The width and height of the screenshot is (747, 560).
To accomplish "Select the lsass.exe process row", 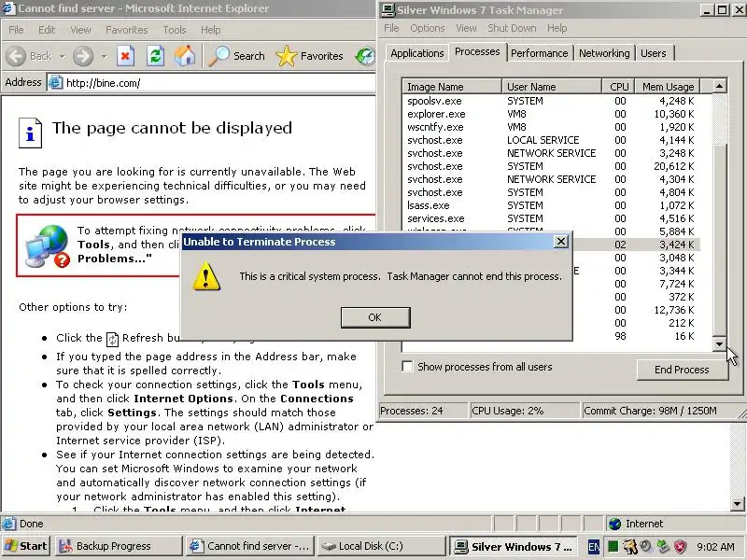I will pos(551,205).
